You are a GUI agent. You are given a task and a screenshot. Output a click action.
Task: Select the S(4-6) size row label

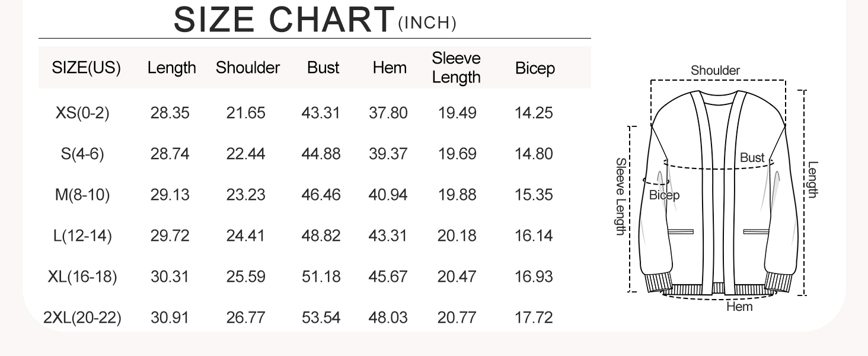pyautogui.click(x=82, y=154)
